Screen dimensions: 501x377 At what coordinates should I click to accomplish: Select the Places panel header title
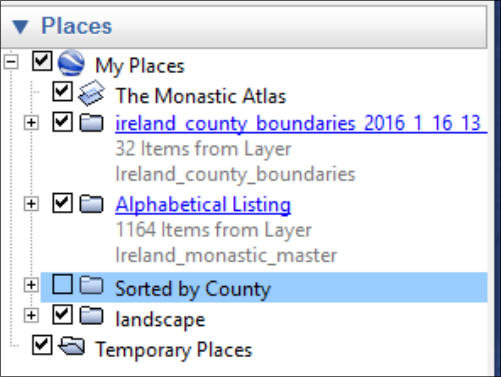(x=76, y=26)
